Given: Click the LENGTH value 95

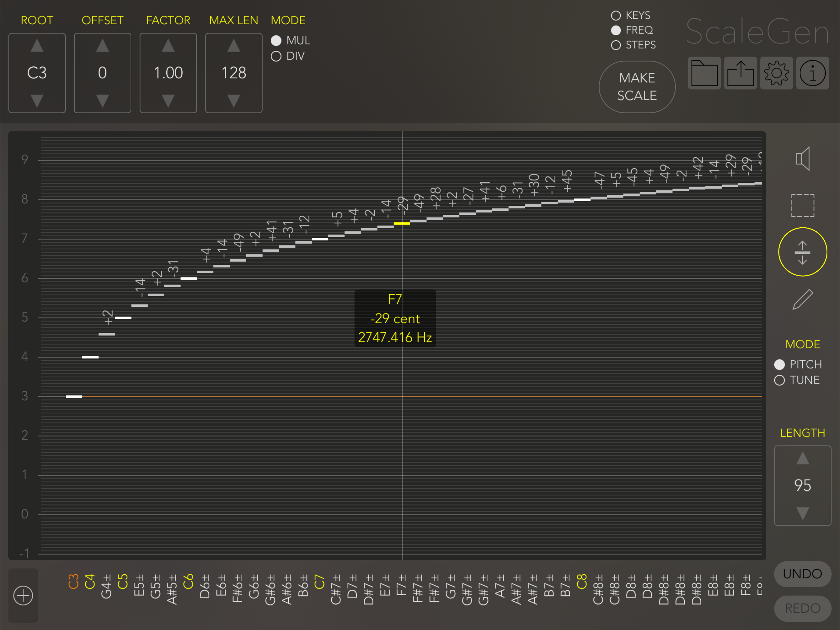Looking at the screenshot, I should [x=802, y=485].
